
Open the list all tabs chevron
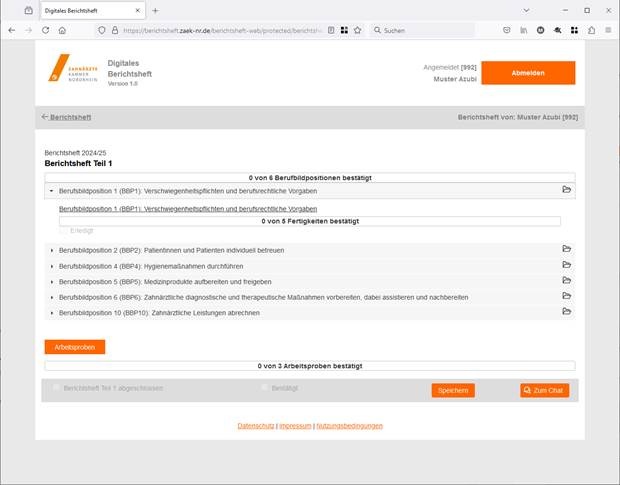[x=526, y=11]
